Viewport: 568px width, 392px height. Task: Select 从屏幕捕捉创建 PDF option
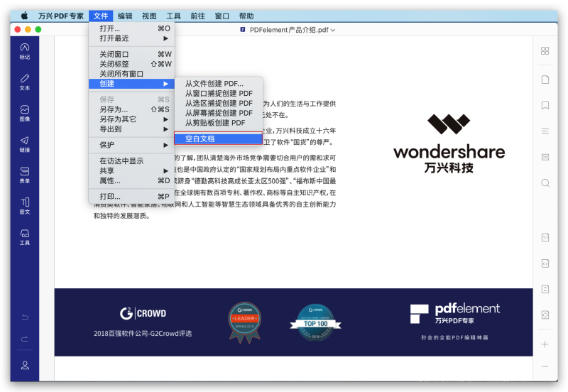pos(219,113)
